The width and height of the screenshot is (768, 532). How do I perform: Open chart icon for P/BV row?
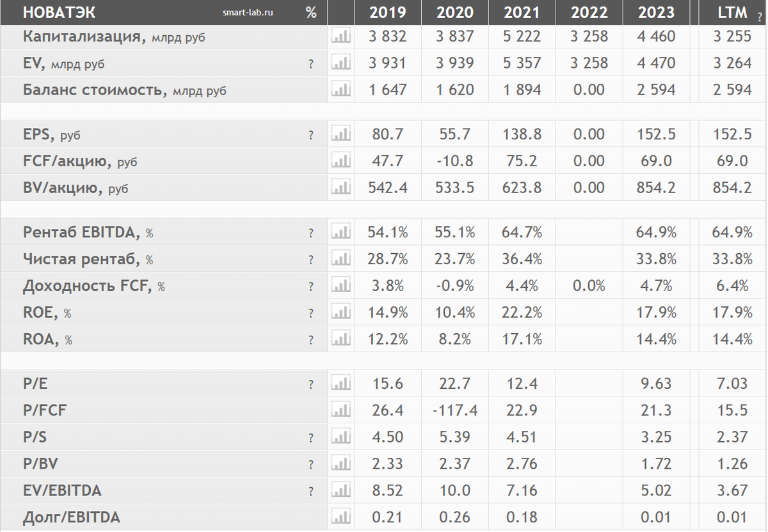[x=341, y=464]
